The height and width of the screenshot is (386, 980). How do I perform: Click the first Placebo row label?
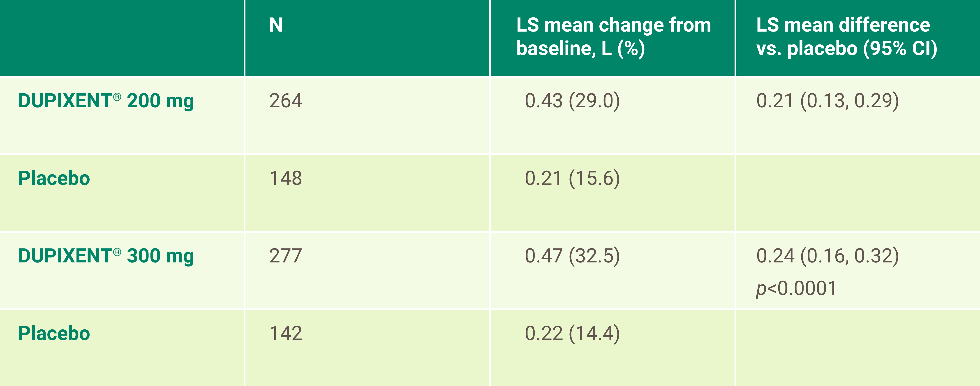pos(54,178)
